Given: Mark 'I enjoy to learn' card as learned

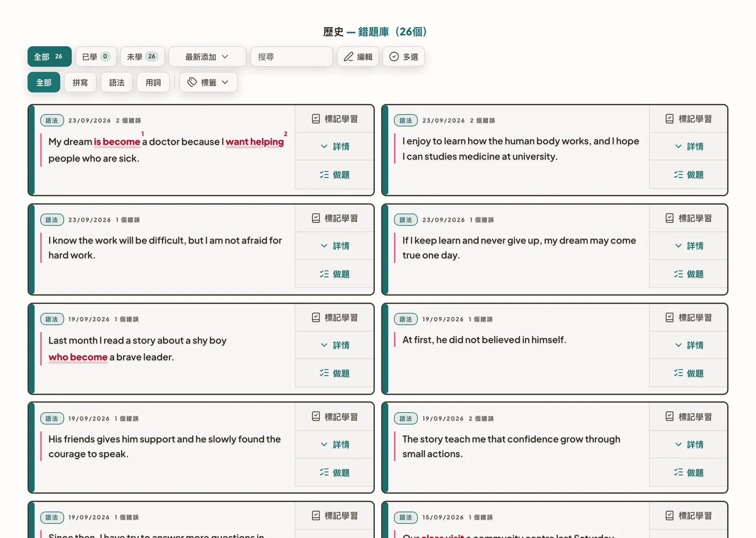Looking at the screenshot, I should pos(688,119).
